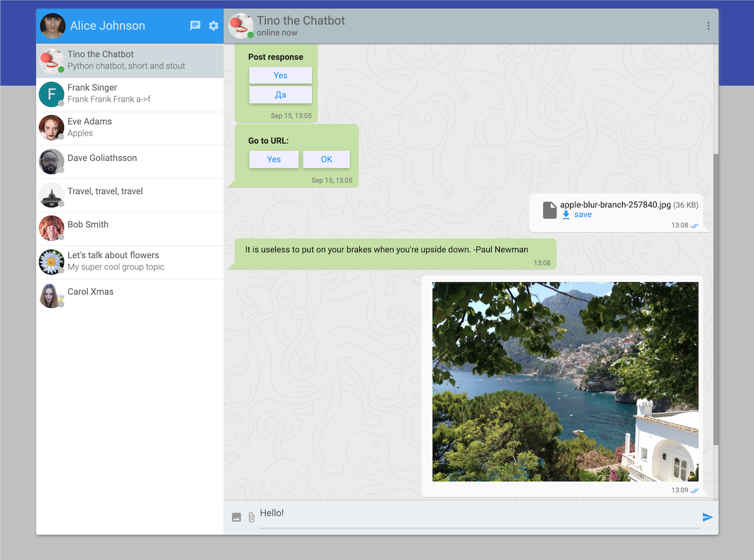Click the add image icon
This screenshot has height=560, width=754.
[236, 517]
